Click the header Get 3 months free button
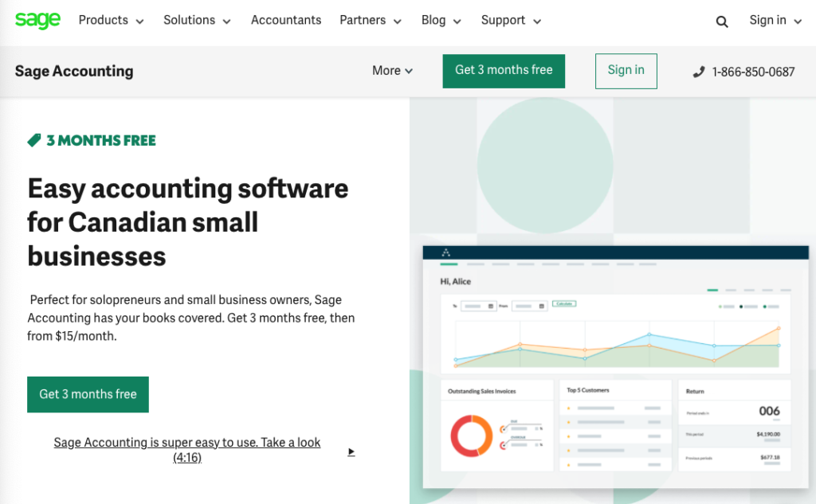Viewport: 816px width, 504px height. point(504,71)
